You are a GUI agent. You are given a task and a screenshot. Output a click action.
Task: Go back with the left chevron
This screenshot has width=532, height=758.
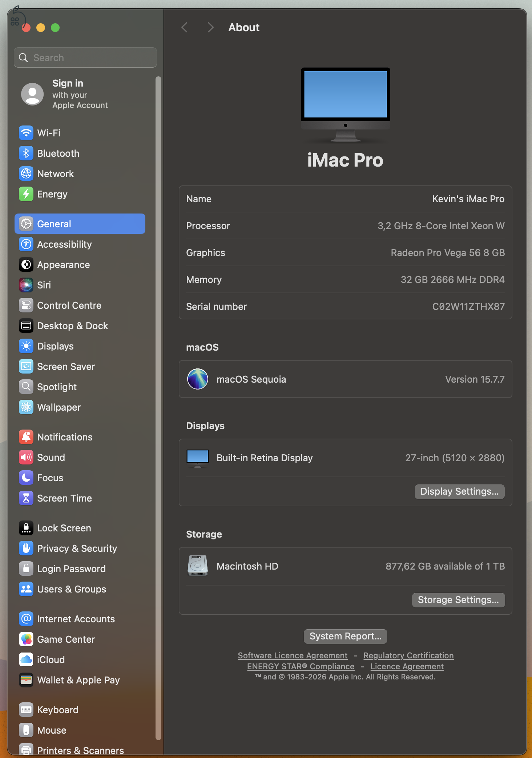coord(185,27)
